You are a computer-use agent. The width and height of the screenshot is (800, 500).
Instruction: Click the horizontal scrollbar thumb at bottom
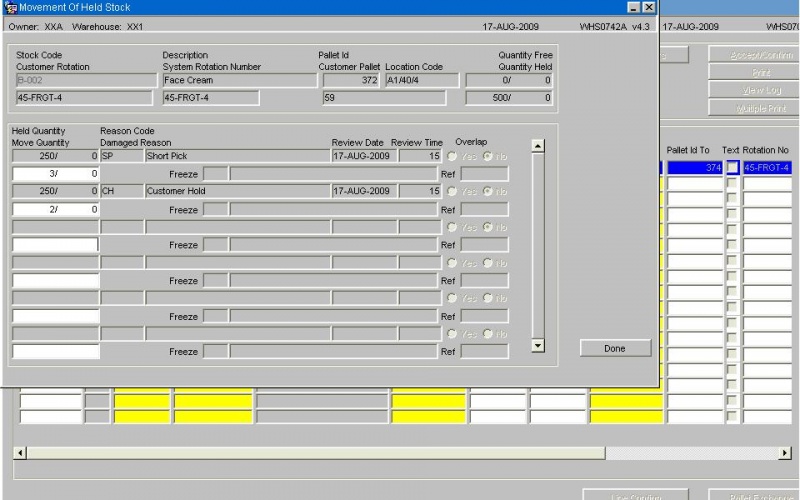(316, 453)
